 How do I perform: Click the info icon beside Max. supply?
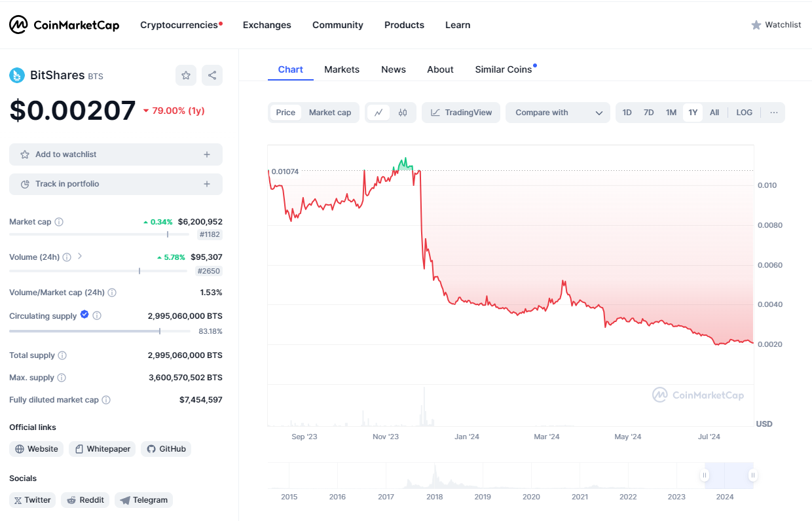62,378
